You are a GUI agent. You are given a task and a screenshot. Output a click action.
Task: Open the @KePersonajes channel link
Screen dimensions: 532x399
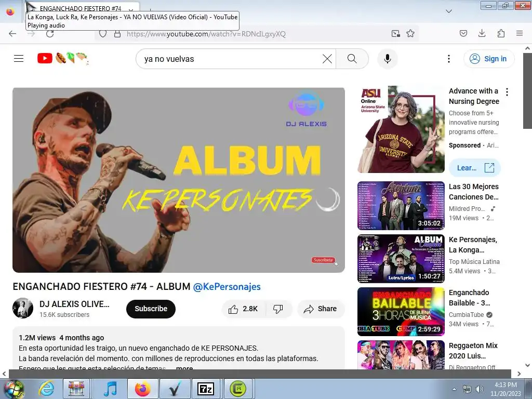click(227, 287)
